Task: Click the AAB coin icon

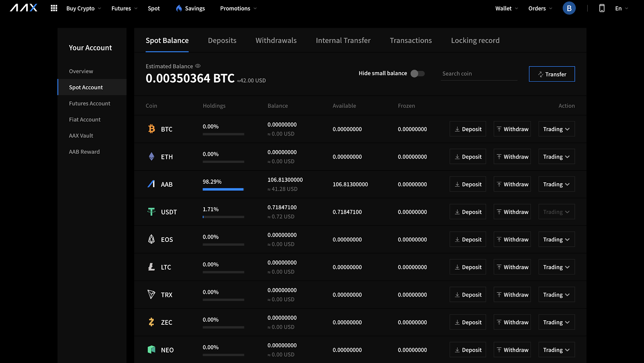Action: tap(151, 184)
